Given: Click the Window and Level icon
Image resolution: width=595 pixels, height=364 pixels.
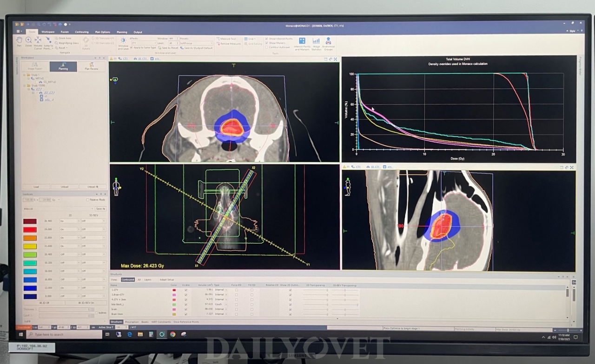Looking at the screenshot, I should point(123,43).
